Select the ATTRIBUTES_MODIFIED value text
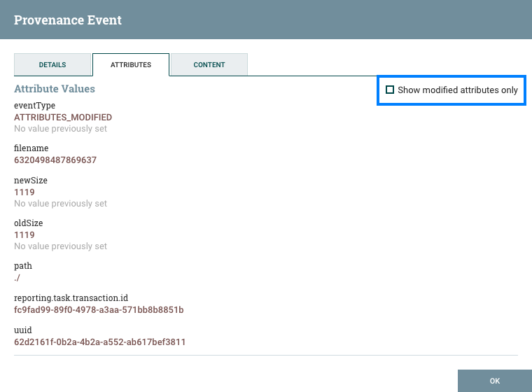Image resolution: width=532 pixels, height=392 pixels. coord(63,118)
